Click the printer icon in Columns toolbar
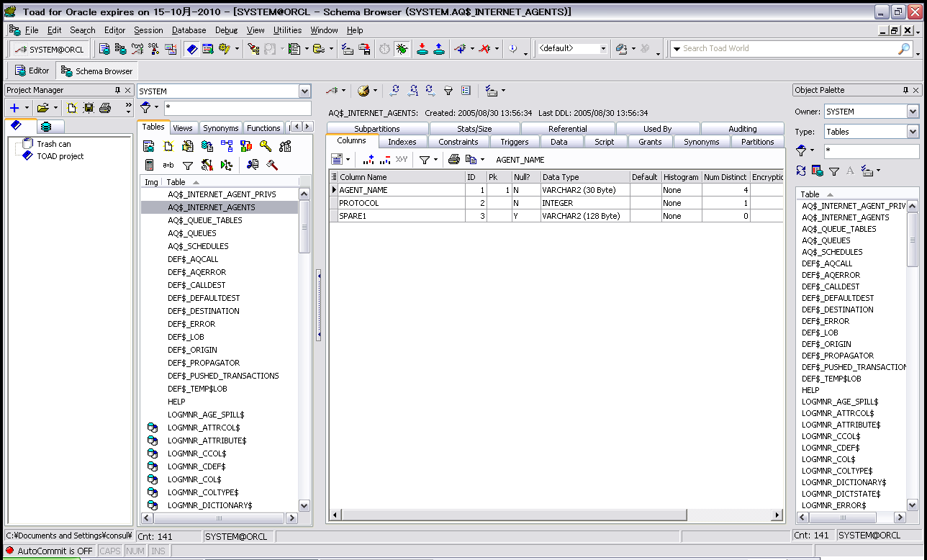Image resolution: width=927 pixels, height=560 pixels. click(x=453, y=160)
